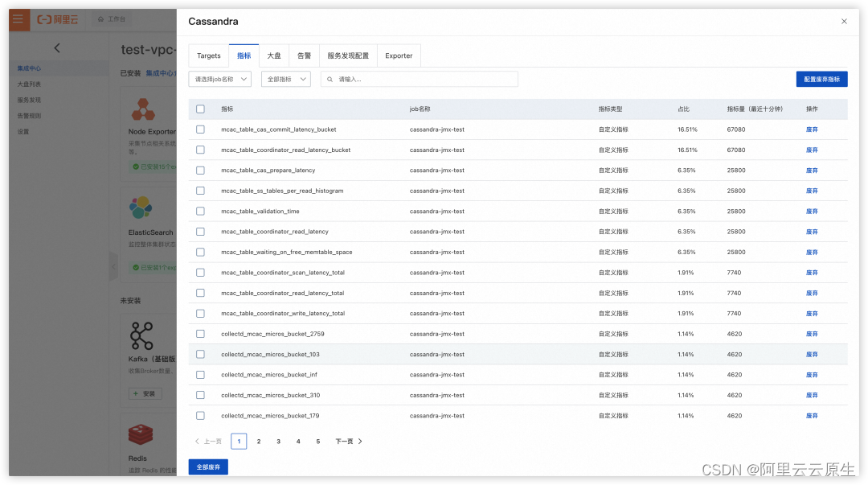868x485 pixels.
Task: Check mcac_table_coordinator_read_latency_bucket row
Action: pyautogui.click(x=200, y=150)
